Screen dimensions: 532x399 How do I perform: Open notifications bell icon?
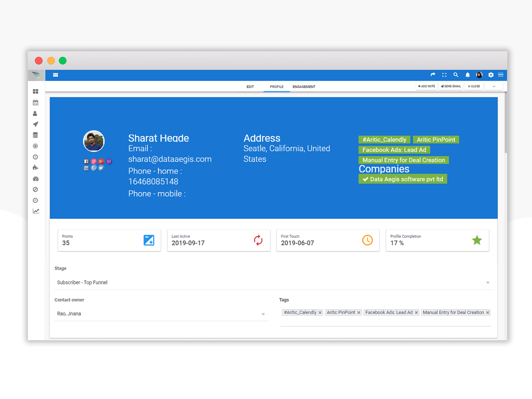(x=467, y=75)
